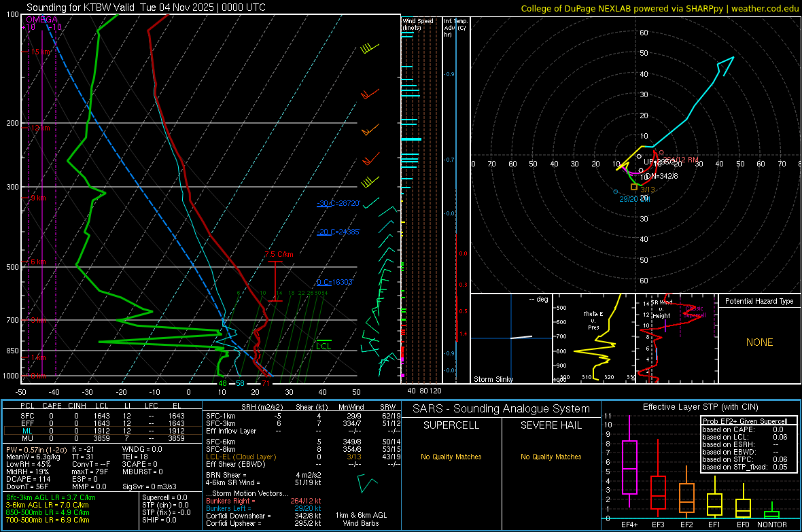Click the Inf. Temp. Adv panel header
Screen dimensions: 802x532
tap(455, 28)
